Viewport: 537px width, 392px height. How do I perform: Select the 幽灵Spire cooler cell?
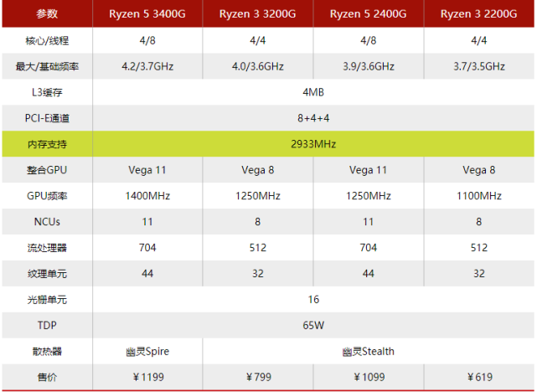147,351
